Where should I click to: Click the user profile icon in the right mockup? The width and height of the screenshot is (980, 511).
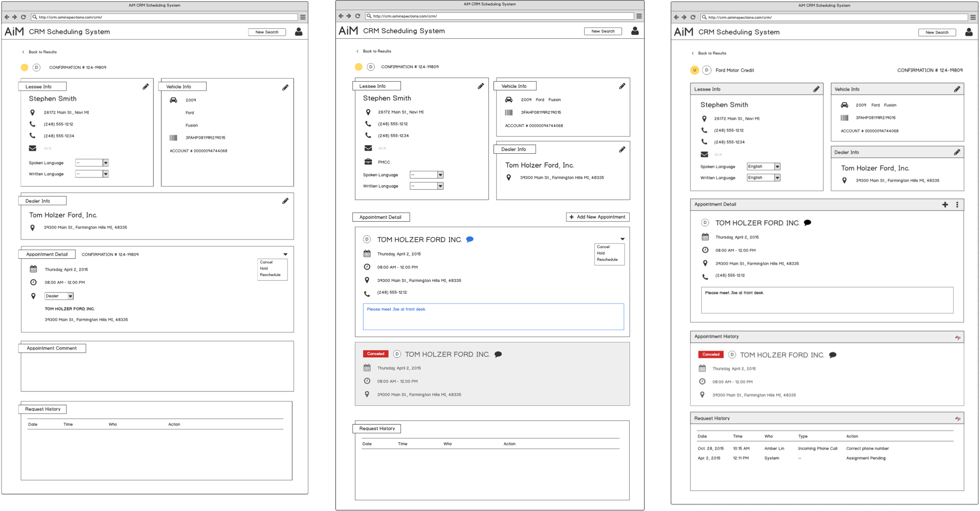(x=969, y=32)
